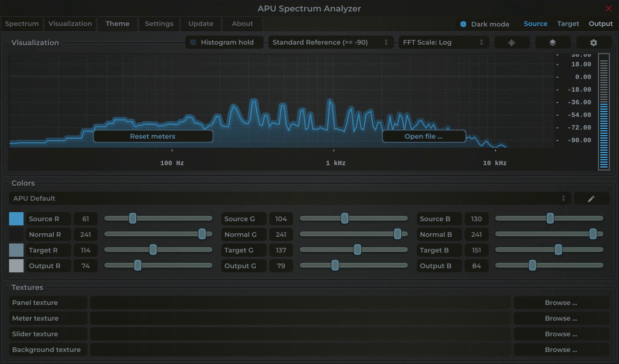Open the FFT Scale dropdown
The height and width of the screenshot is (364, 619).
click(443, 43)
